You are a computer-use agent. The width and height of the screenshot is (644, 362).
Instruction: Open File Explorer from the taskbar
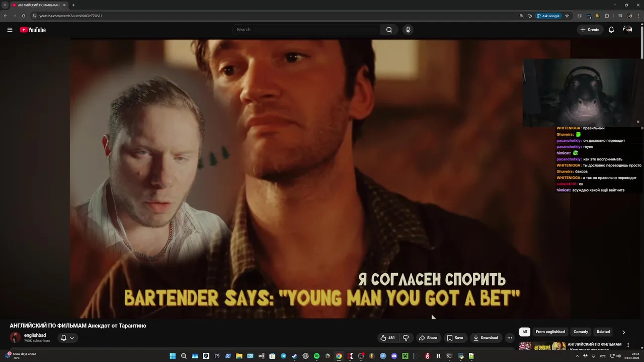pyautogui.click(x=239, y=356)
